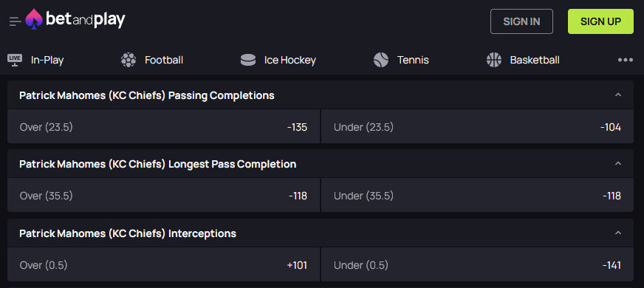Image resolution: width=644 pixels, height=288 pixels.
Task: Select Under (23.5) completions at -104
Action: (x=477, y=127)
